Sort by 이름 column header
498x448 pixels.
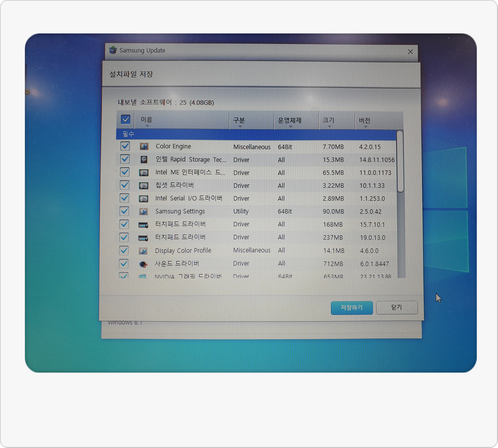click(x=182, y=120)
